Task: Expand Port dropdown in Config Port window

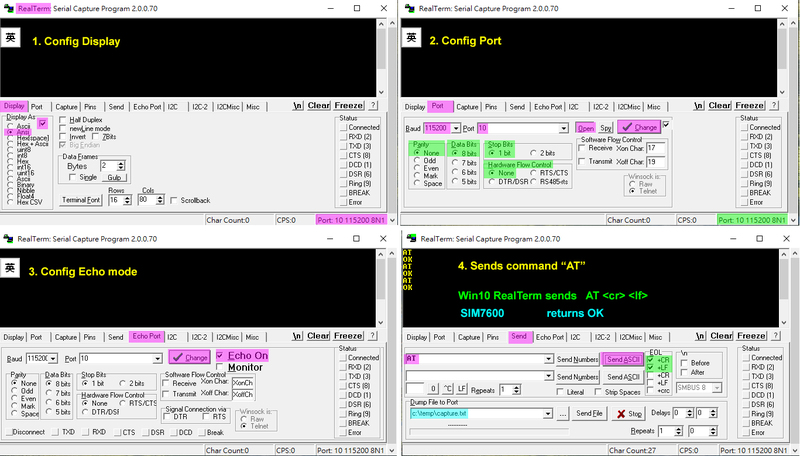Action: (x=563, y=129)
